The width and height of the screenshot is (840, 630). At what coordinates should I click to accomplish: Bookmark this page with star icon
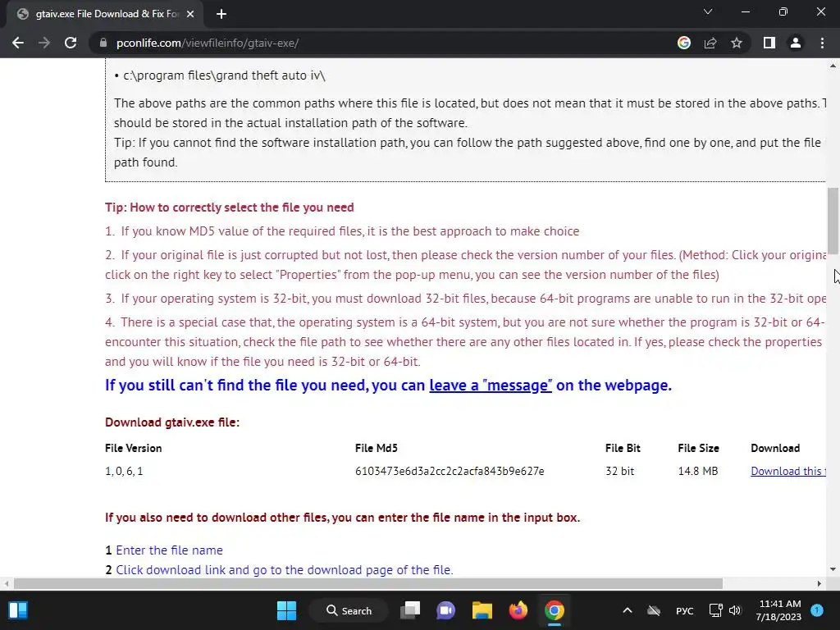click(737, 43)
